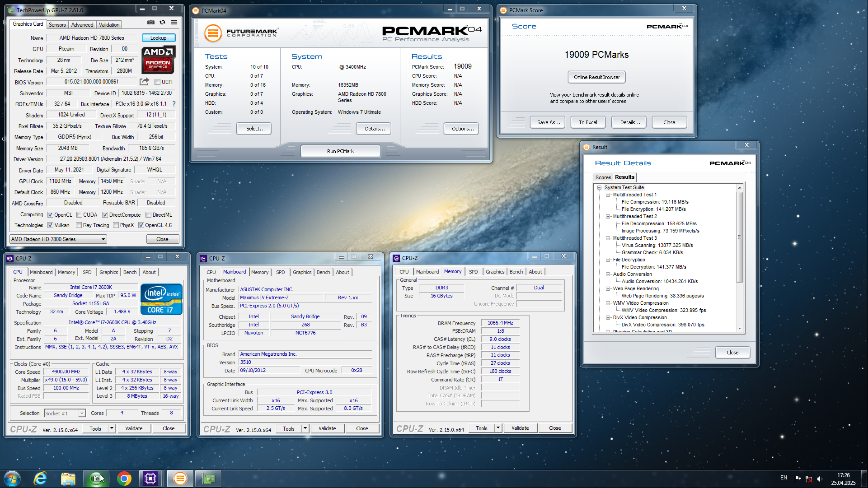Switch to GPU-Z via its taskbar icon
Screen dimensions: 868x488
(208, 479)
